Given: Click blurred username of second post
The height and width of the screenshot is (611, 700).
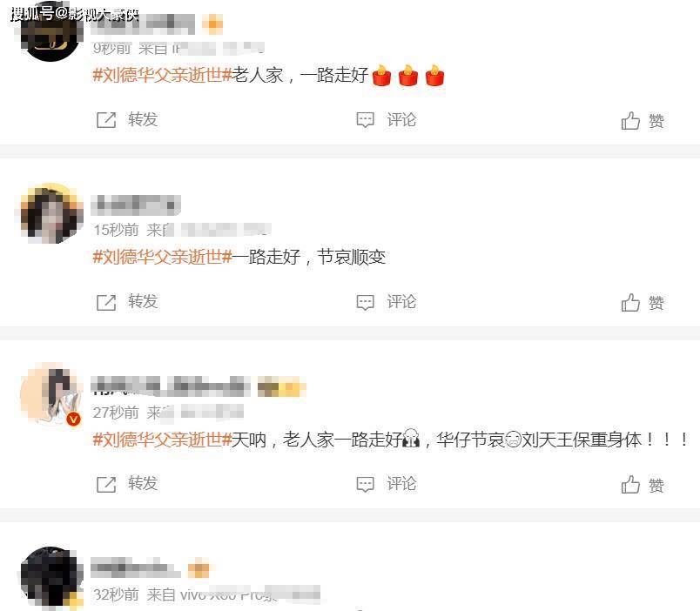Looking at the screenshot, I should (136, 205).
